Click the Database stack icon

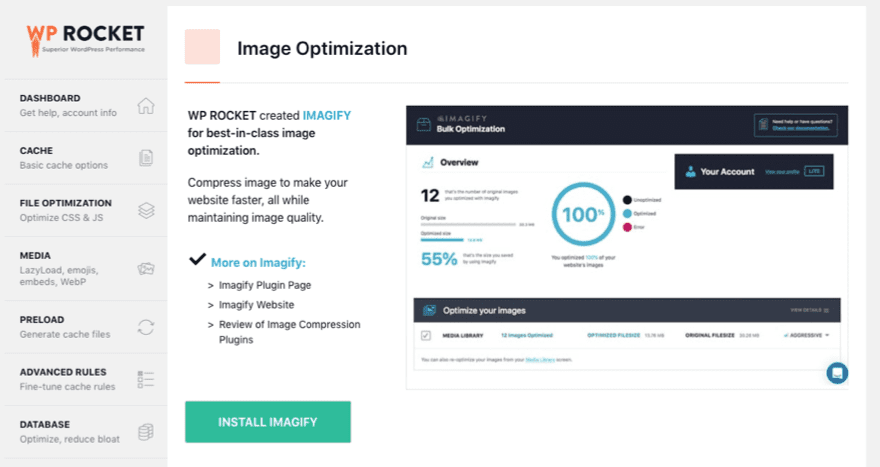146,431
